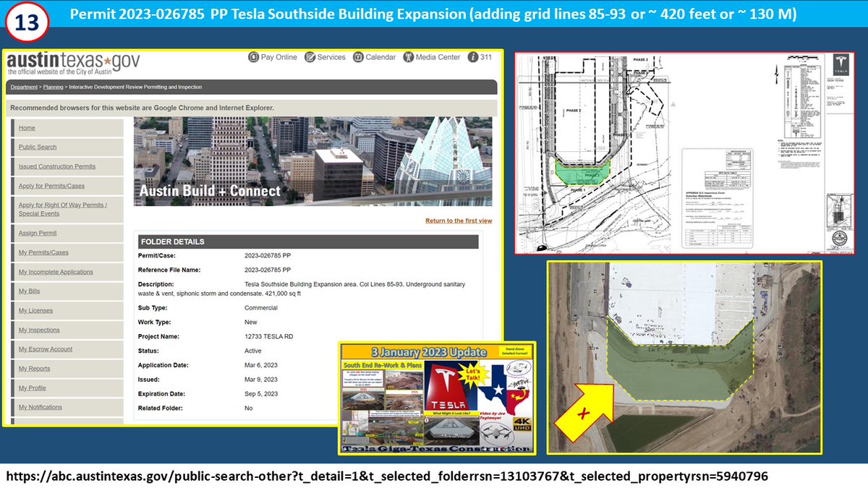The image size is (868, 488).
Task: Select the Active status value
Action: point(255,351)
